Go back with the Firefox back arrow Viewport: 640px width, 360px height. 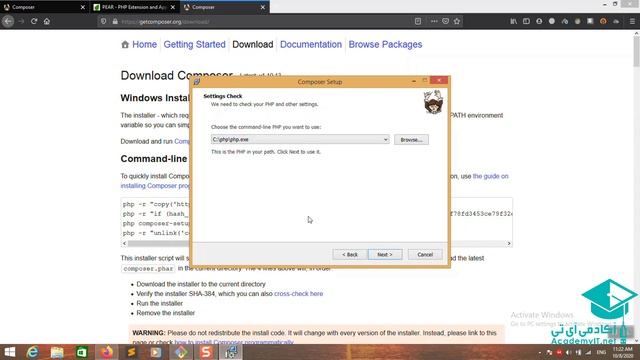click(8, 21)
